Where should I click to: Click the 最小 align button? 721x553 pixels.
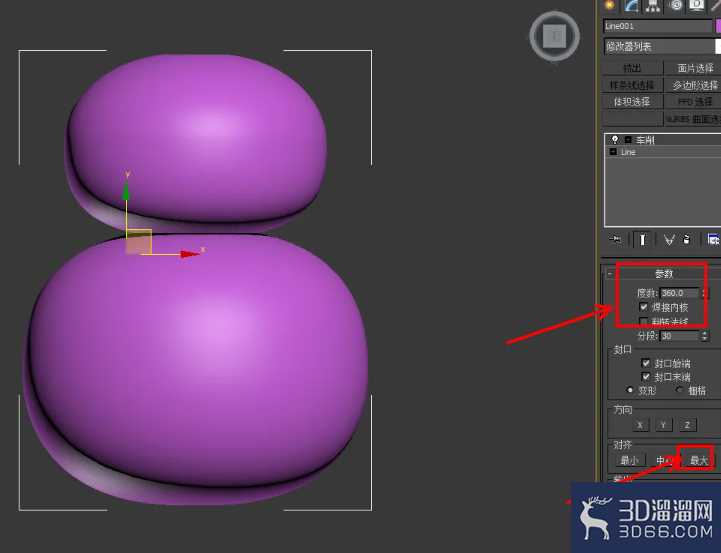pyautogui.click(x=629, y=460)
